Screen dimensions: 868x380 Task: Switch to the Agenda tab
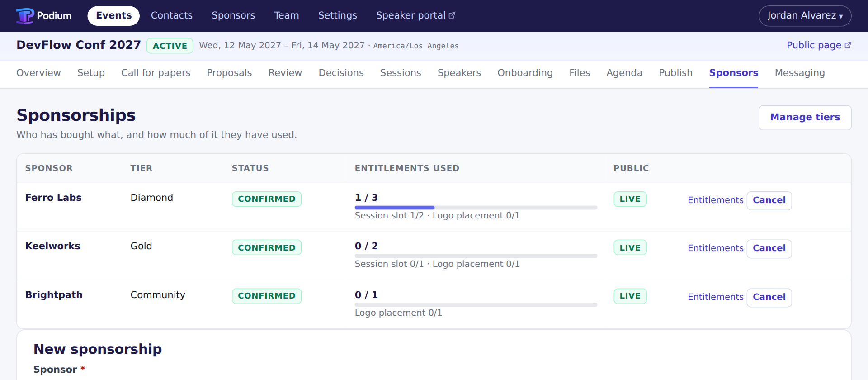pyautogui.click(x=624, y=73)
